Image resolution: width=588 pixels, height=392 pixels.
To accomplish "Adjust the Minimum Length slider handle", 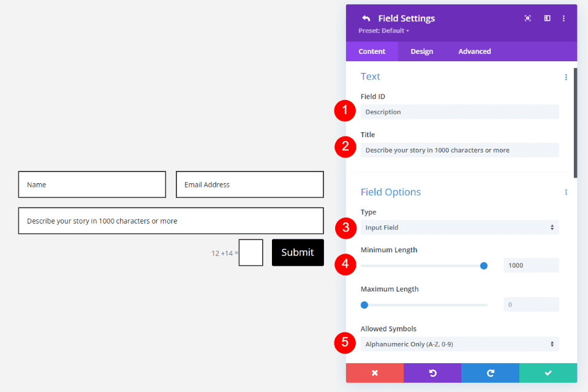I will (x=483, y=265).
